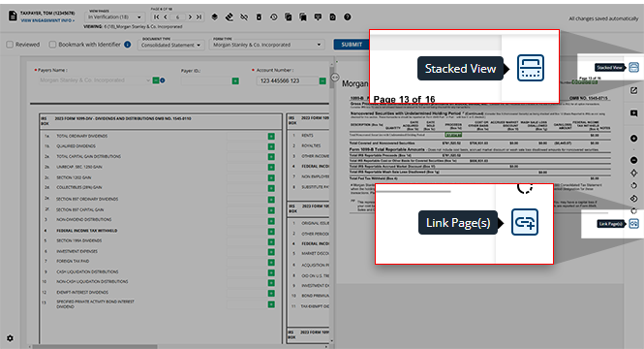
Task: Click green icon beside Payers Name field
Action: [x=156, y=80]
